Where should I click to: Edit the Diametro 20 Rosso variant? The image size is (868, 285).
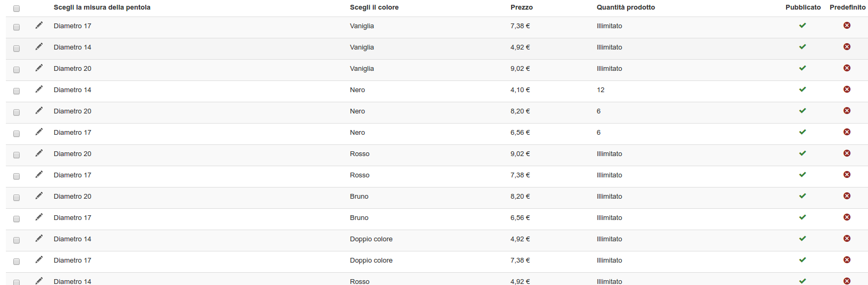39,153
